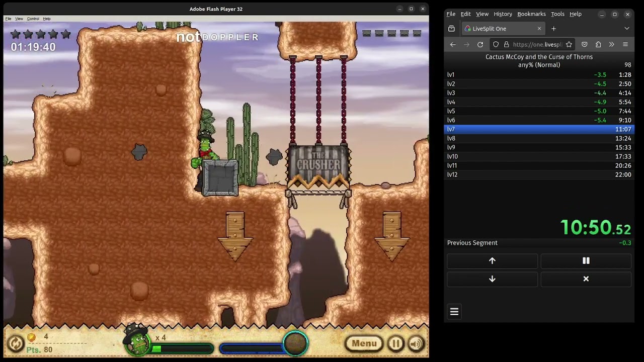Open the LiveSplit hamburger menu
This screenshot has height=362, width=644.
pyautogui.click(x=454, y=312)
